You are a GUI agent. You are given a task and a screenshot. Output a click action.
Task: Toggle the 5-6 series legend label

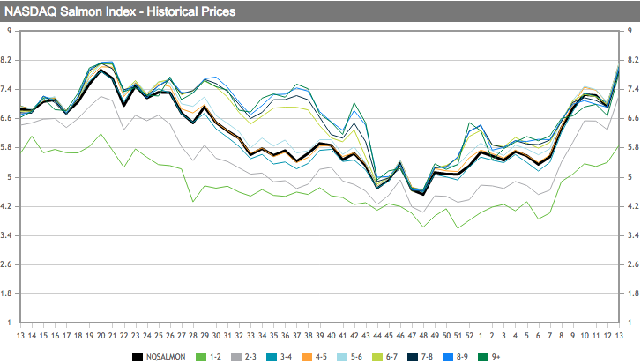[356, 357]
